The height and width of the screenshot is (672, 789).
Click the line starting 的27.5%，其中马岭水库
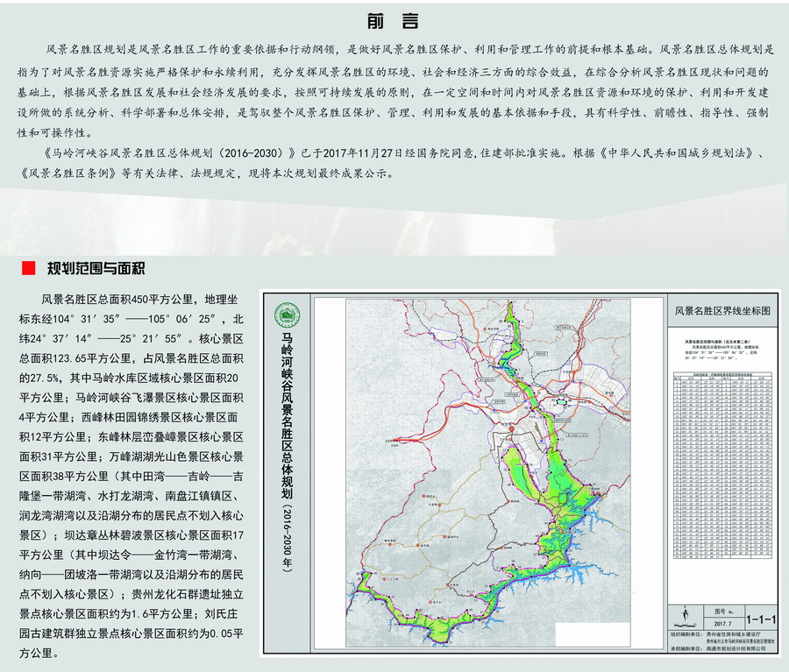click(x=129, y=378)
